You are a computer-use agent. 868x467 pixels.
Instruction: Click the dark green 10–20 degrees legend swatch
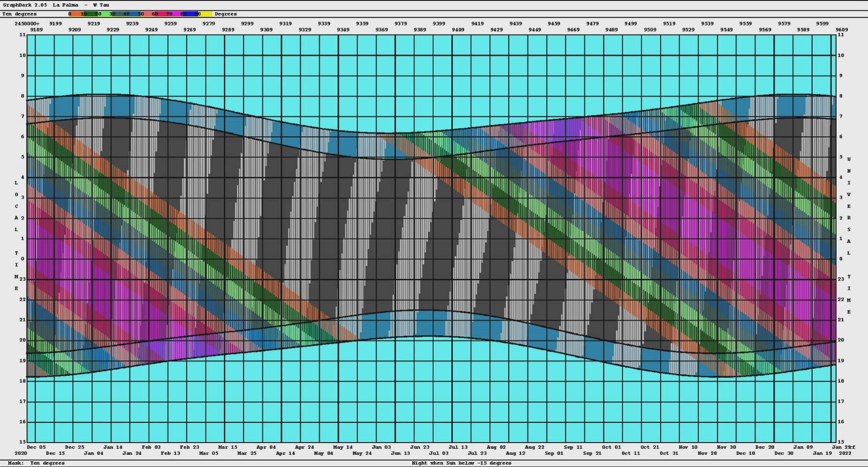pos(89,14)
